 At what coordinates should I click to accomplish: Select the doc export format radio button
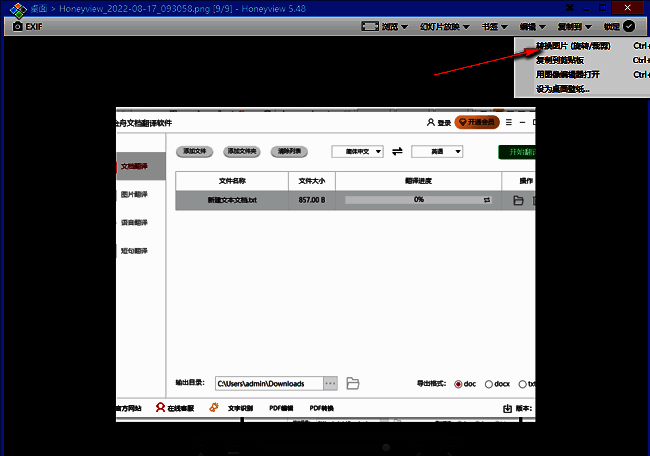click(459, 384)
